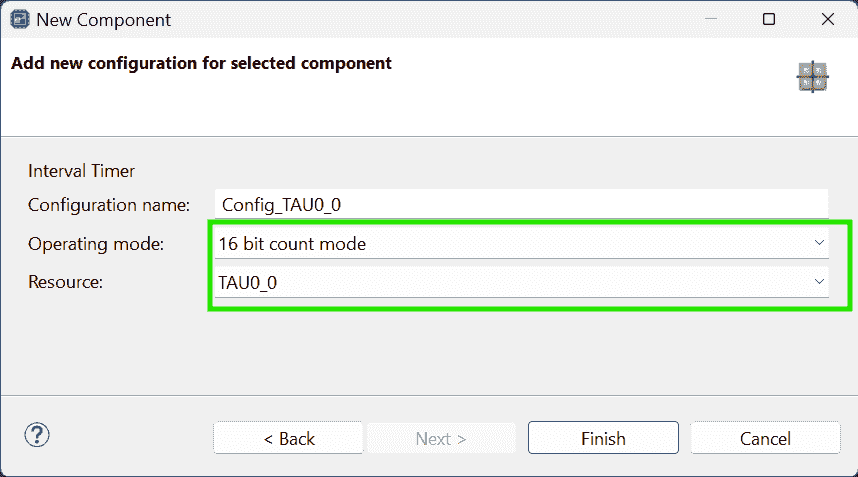
Task: Click the 'Interval Timer' heading text
Action: point(81,171)
